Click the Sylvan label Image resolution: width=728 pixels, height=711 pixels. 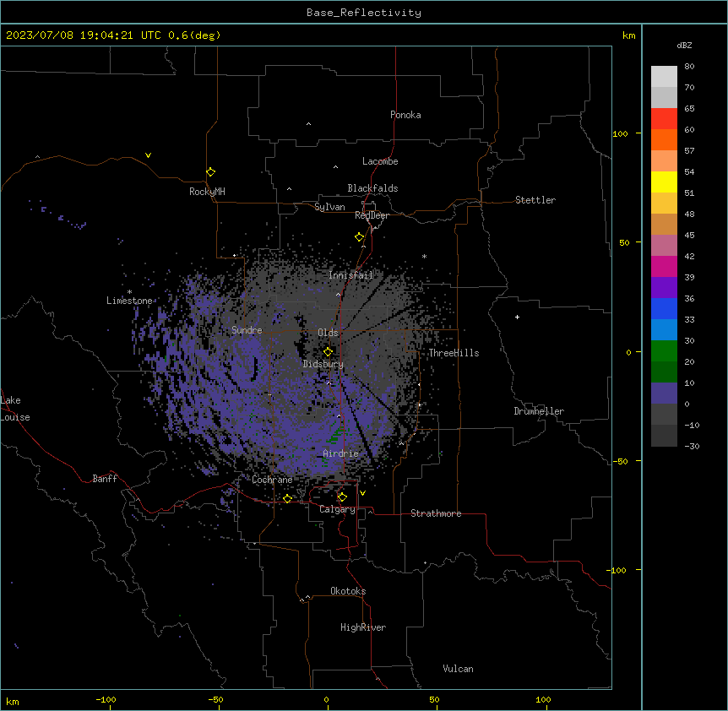tap(329, 207)
